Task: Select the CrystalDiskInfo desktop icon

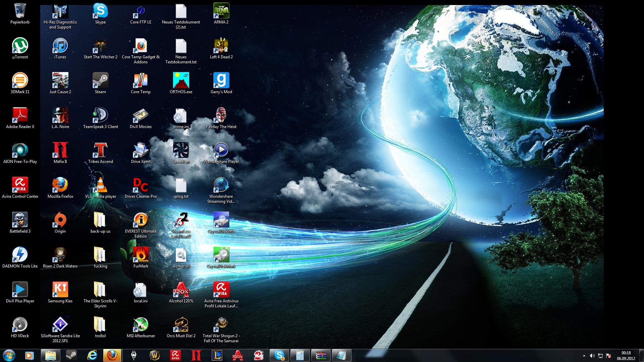Action: pos(221,223)
